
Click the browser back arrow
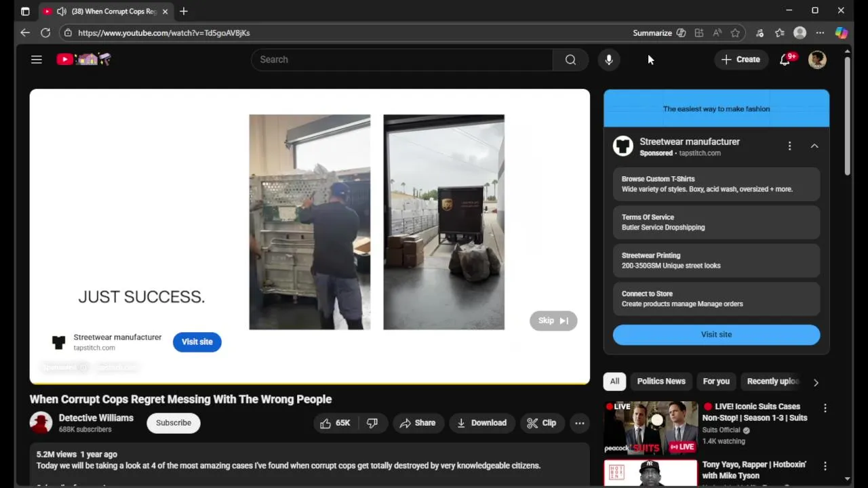[25, 33]
